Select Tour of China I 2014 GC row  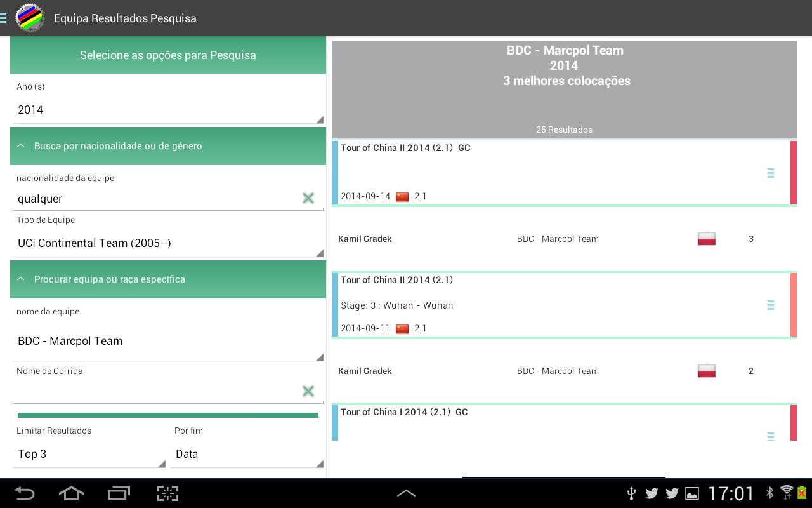pos(564,423)
